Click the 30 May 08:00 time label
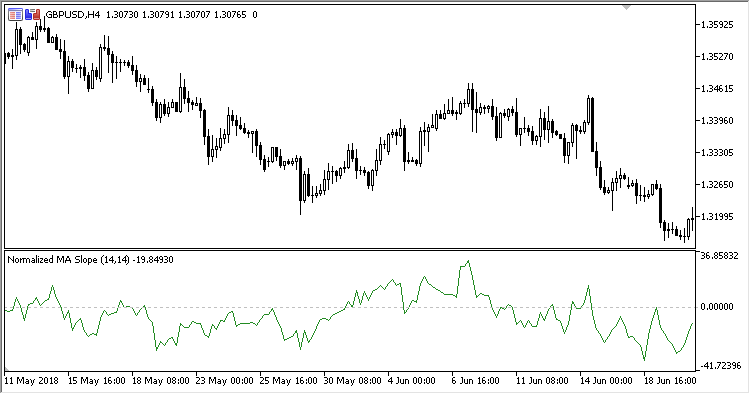The height and width of the screenshot is (394, 750). [353, 381]
